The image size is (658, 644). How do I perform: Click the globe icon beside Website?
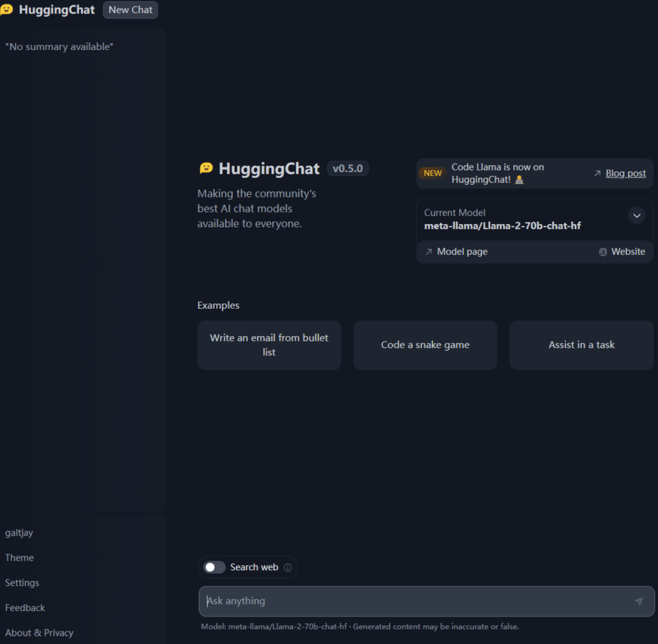603,252
